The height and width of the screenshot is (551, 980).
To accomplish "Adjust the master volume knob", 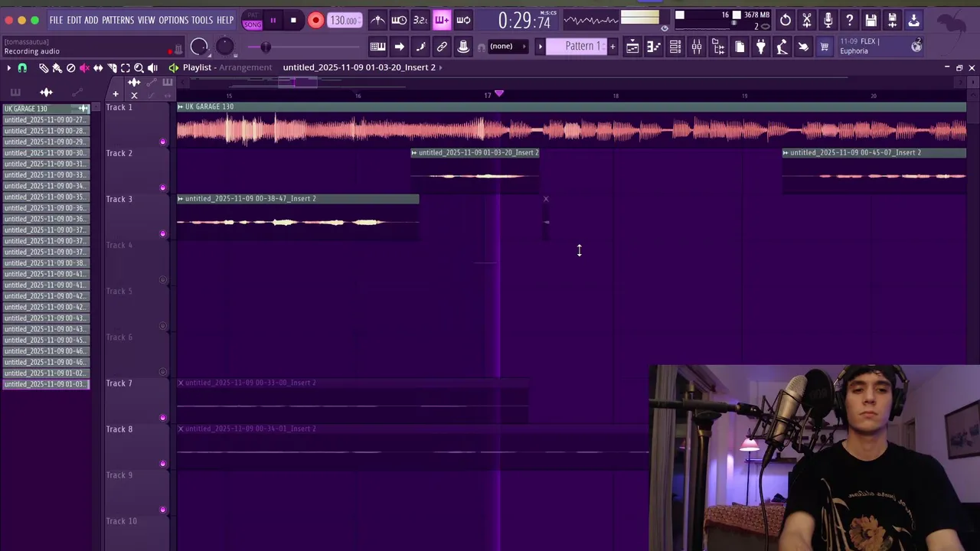I will pos(199,47).
